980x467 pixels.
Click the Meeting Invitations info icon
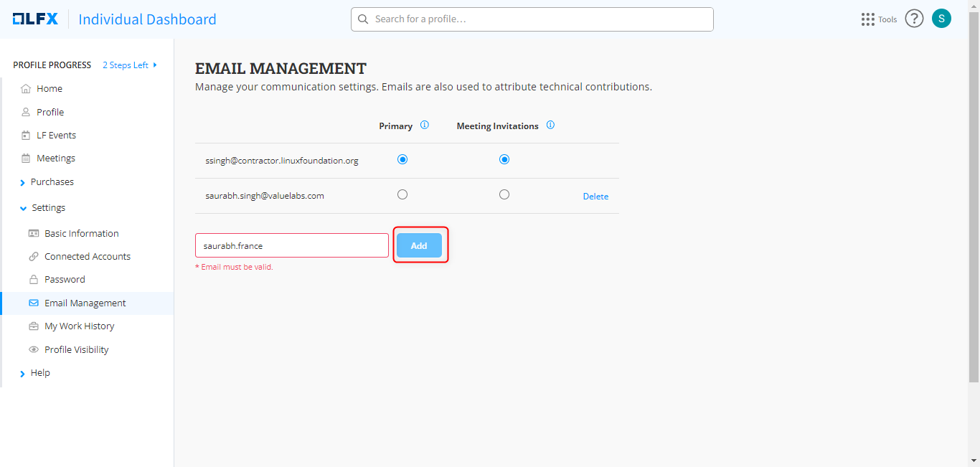click(x=550, y=125)
